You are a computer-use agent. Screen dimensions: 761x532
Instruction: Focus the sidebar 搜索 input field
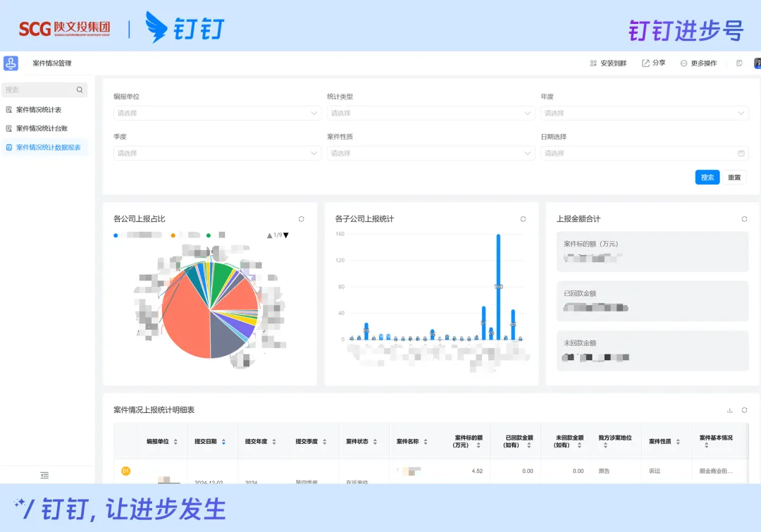click(x=44, y=89)
